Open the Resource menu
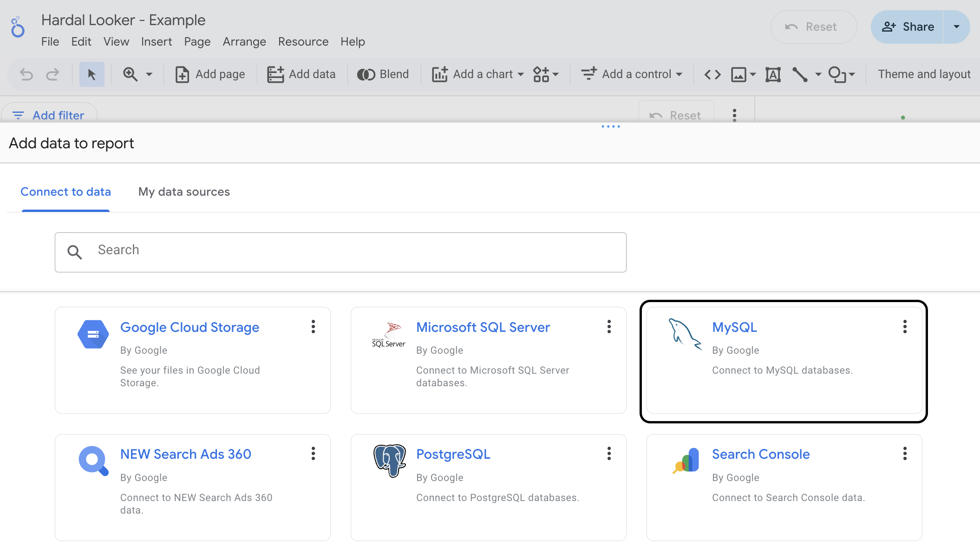Screen dimensions: 980x554 (x=303, y=42)
